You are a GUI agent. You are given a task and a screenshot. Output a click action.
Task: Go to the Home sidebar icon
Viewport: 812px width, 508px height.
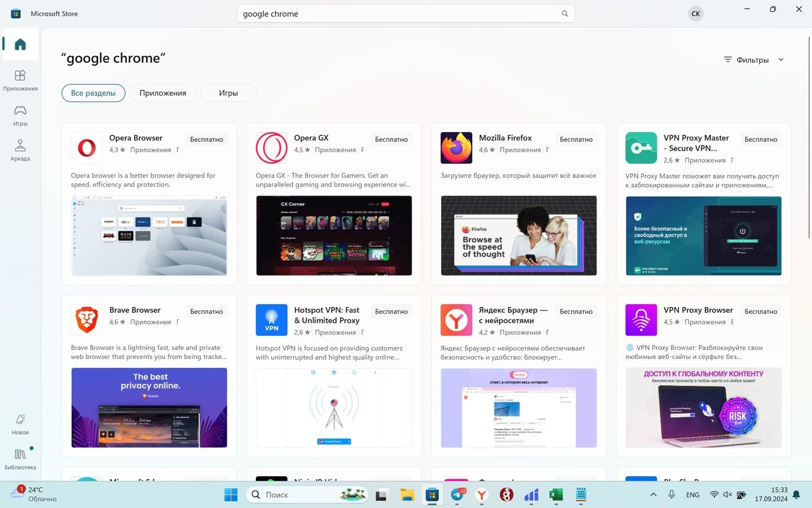[x=20, y=44]
